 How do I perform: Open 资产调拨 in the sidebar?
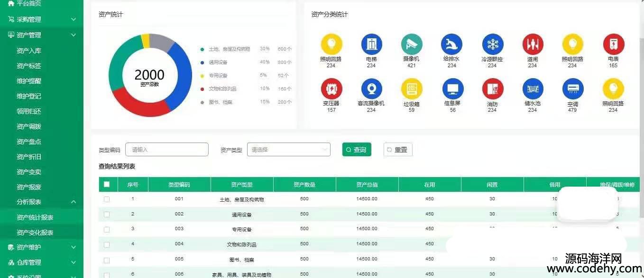coord(29,126)
